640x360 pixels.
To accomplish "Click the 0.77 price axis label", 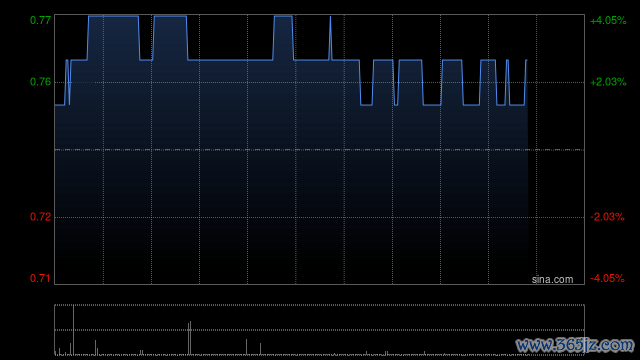I will tap(40, 20).
